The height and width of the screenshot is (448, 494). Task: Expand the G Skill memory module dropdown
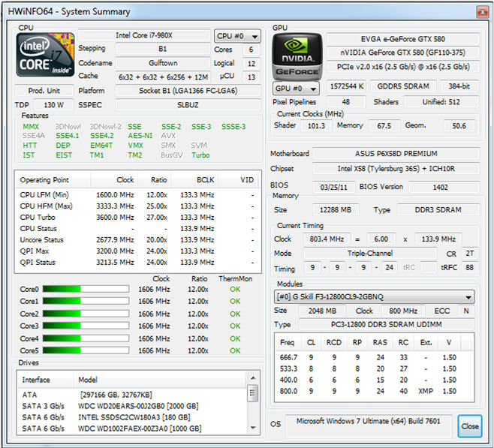point(373,296)
